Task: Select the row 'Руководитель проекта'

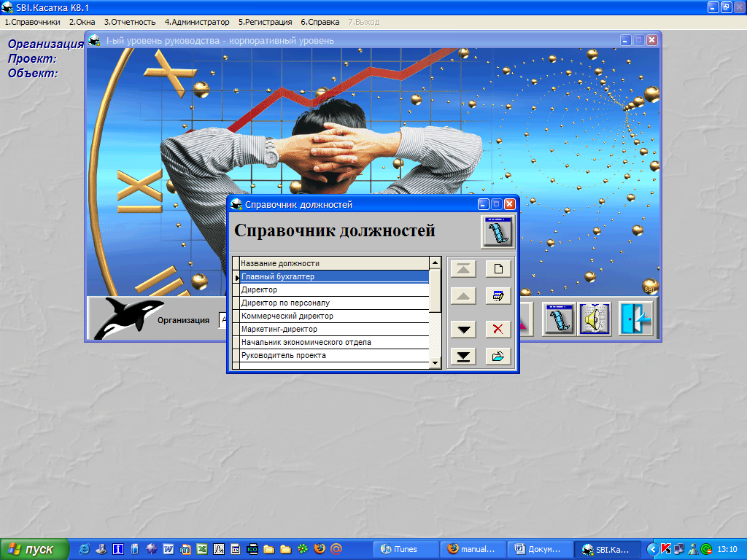Action: 334,355
